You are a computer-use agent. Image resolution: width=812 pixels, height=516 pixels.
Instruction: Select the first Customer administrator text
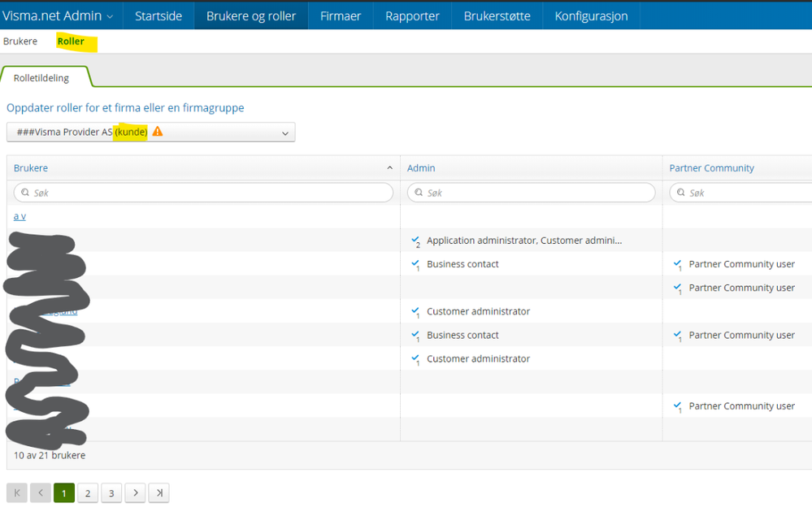pyautogui.click(x=478, y=311)
